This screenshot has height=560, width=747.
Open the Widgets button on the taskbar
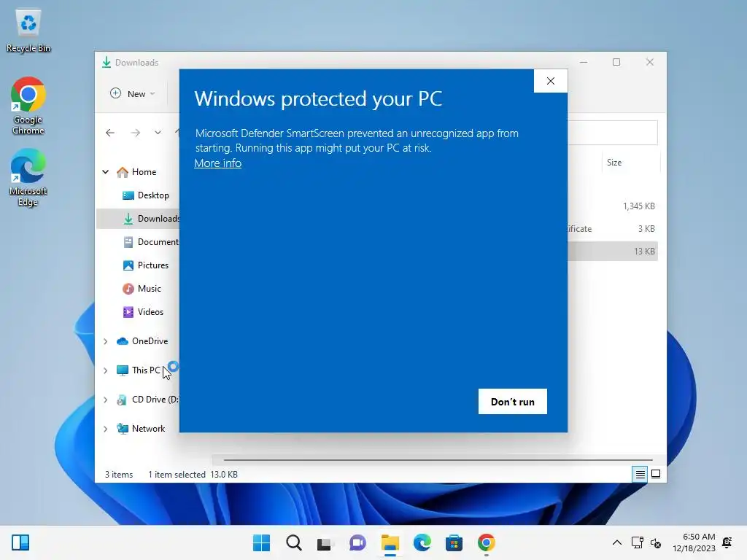(x=20, y=542)
